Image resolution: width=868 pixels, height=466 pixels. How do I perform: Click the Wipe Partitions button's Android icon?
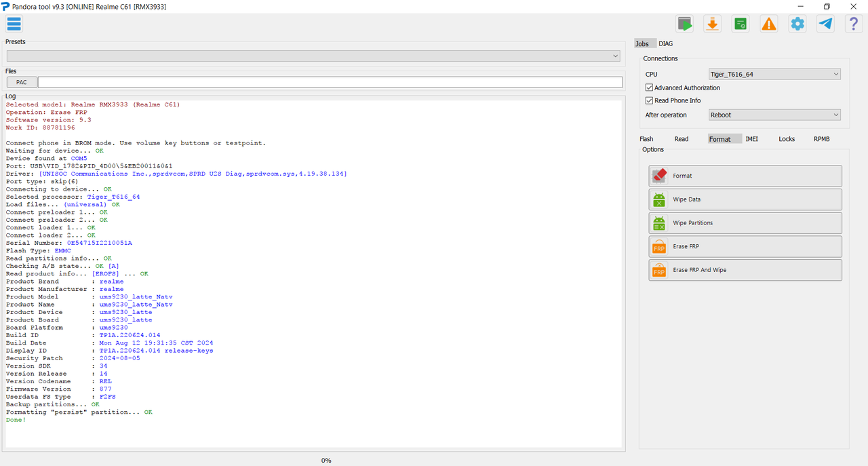pyautogui.click(x=659, y=222)
